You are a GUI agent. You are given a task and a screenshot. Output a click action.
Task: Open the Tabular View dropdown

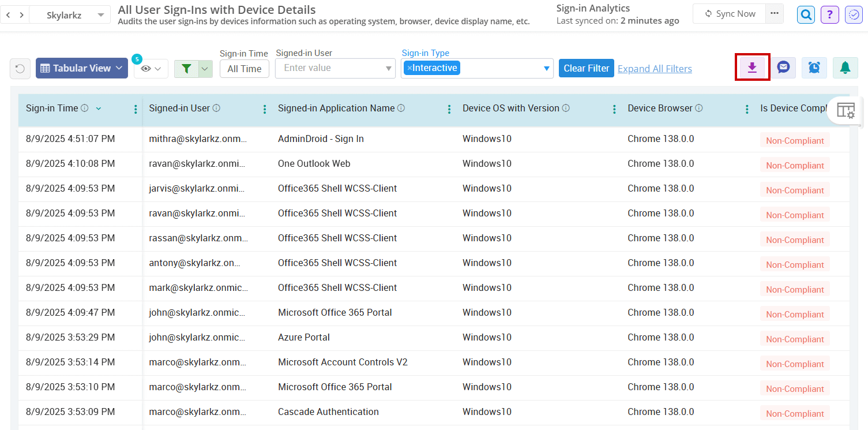point(81,68)
